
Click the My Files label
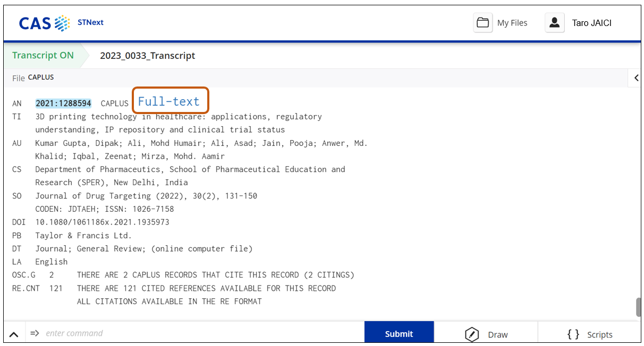tap(512, 23)
